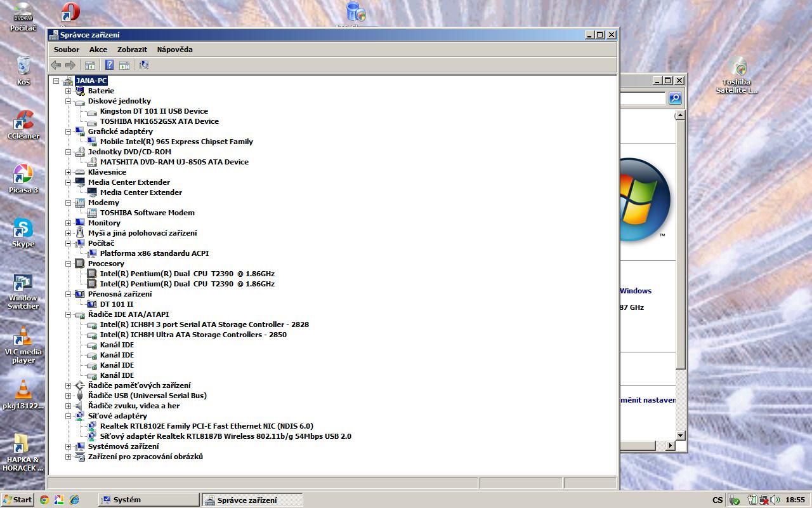
Task: Select MATSHITA DVD-RAM UJ-850S ATA Device
Action: [x=174, y=162]
